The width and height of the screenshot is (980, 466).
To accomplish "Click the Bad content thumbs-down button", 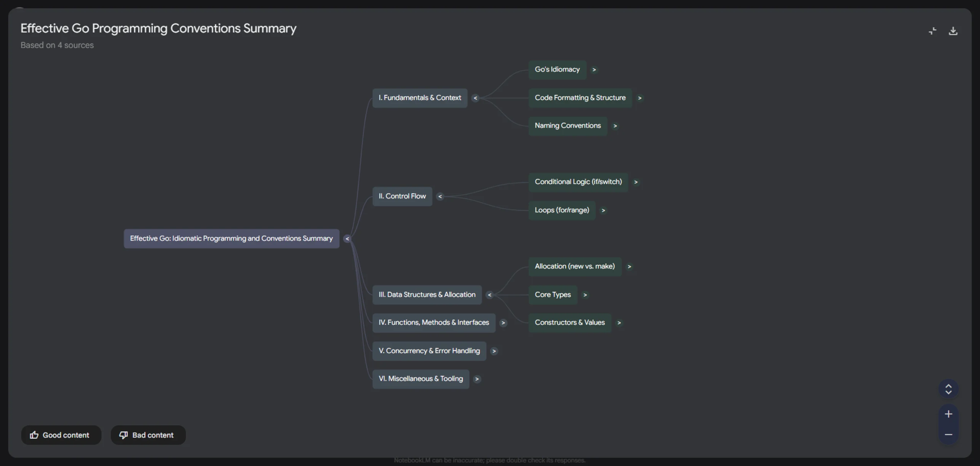I will (x=148, y=435).
